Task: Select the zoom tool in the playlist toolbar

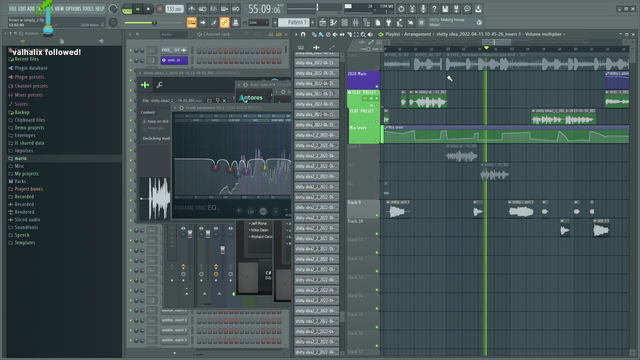Action: pos(363,35)
